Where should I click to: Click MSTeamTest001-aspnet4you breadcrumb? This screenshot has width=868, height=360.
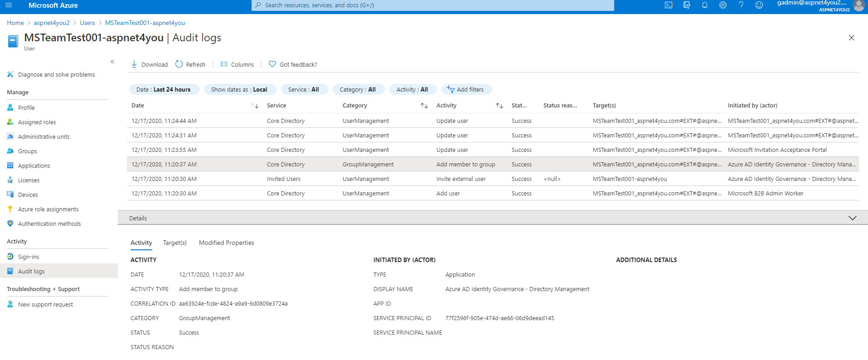coord(145,23)
